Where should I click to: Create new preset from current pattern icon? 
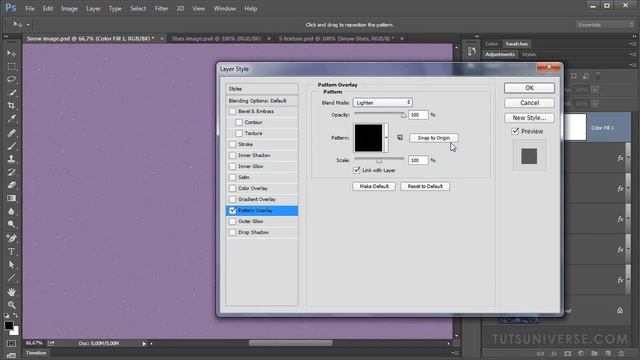[x=400, y=138]
